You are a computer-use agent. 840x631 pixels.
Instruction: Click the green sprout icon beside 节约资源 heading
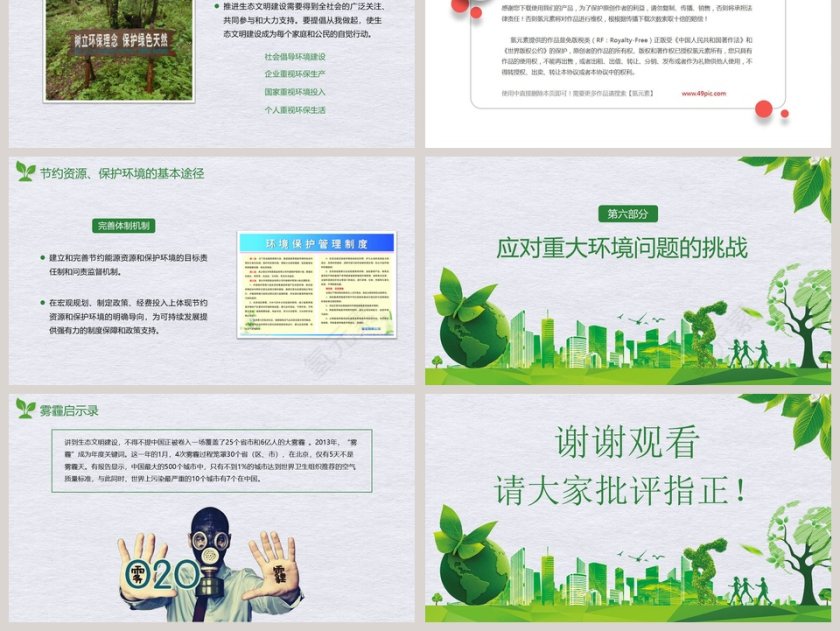coord(24,172)
